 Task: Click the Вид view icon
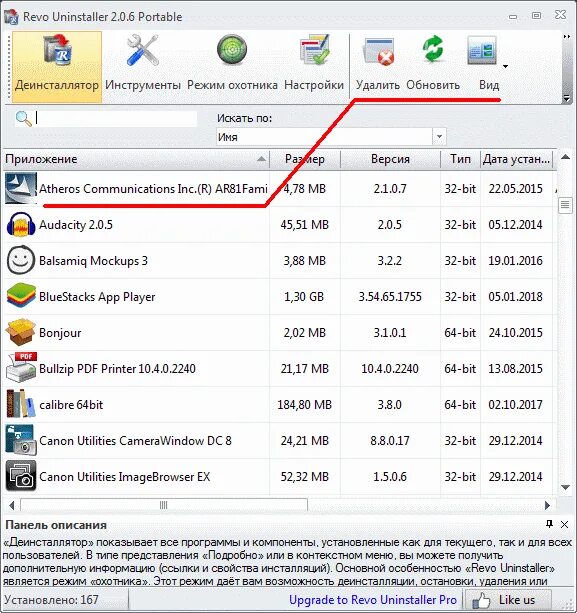(x=482, y=52)
